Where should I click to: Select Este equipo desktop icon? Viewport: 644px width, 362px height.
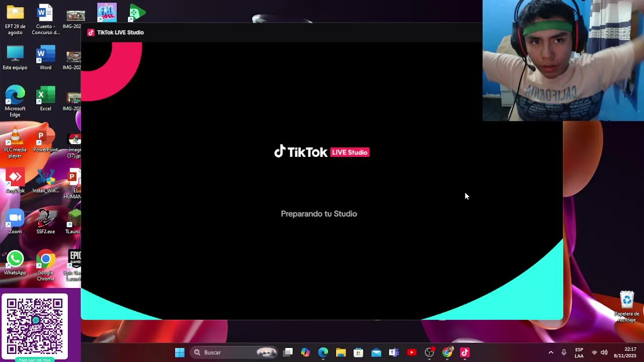click(x=15, y=58)
